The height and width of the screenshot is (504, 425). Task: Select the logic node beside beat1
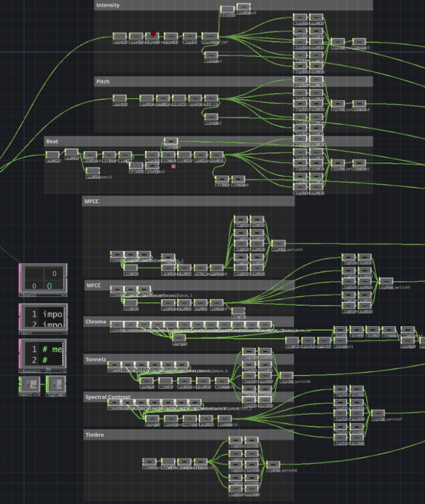[57, 383]
